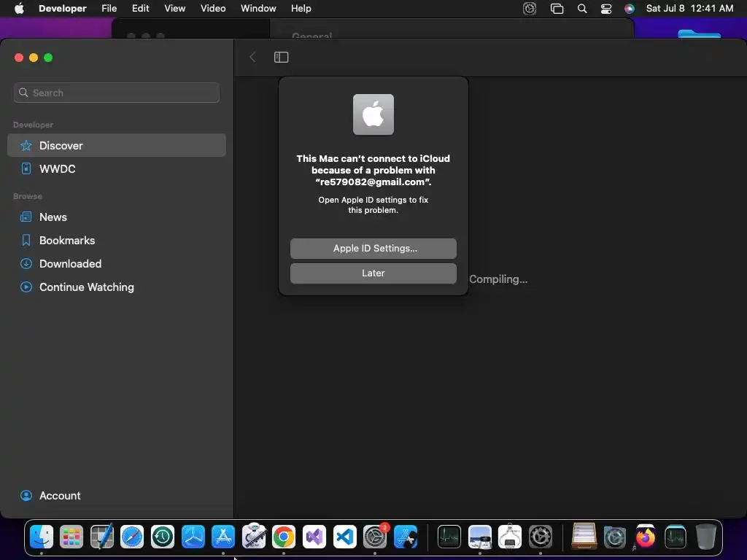Launch Google Chrome from the Dock
The width and height of the screenshot is (747, 560).
pos(284,537)
